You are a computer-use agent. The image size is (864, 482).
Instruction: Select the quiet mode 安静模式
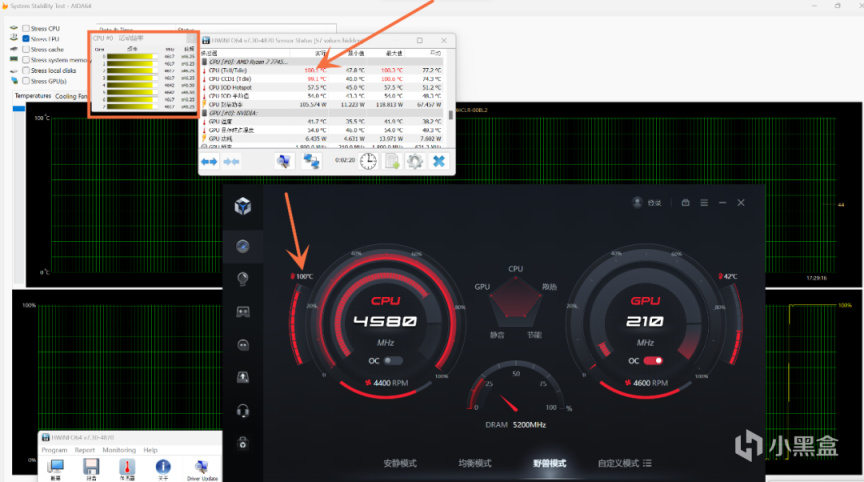400,463
